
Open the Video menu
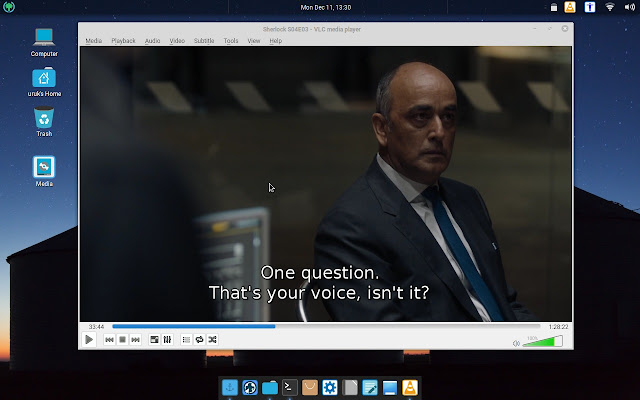pyautogui.click(x=177, y=41)
